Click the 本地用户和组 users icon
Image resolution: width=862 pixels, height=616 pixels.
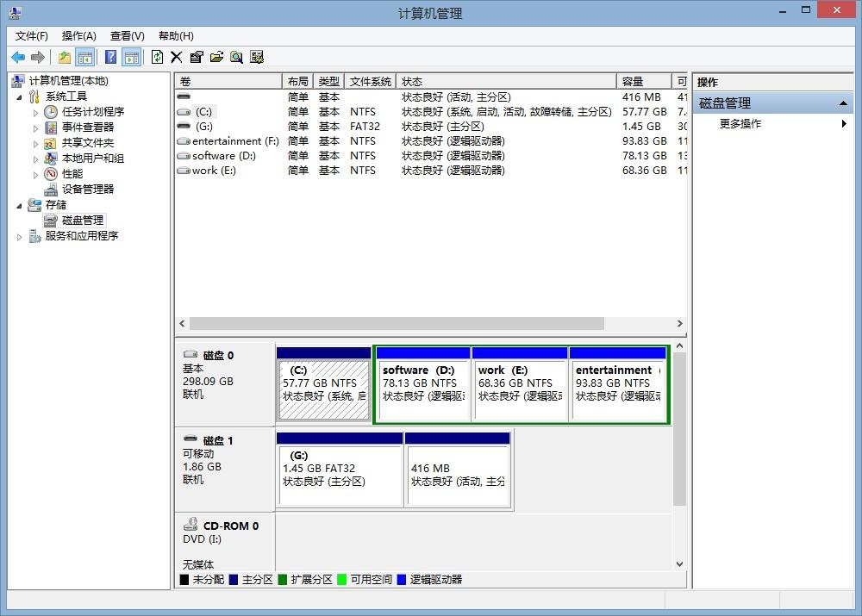[51, 159]
